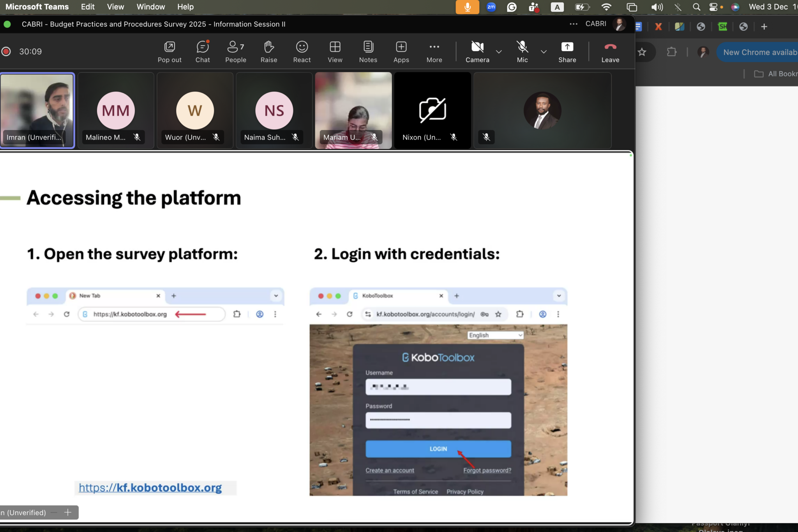Click the meeting title text CABRI Budget Practices
The image size is (798, 532).
click(154, 24)
